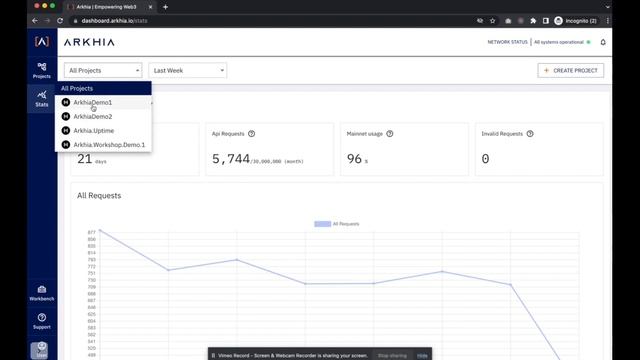
Task: Click Stop sharing in screen share bar
Action: click(392, 356)
